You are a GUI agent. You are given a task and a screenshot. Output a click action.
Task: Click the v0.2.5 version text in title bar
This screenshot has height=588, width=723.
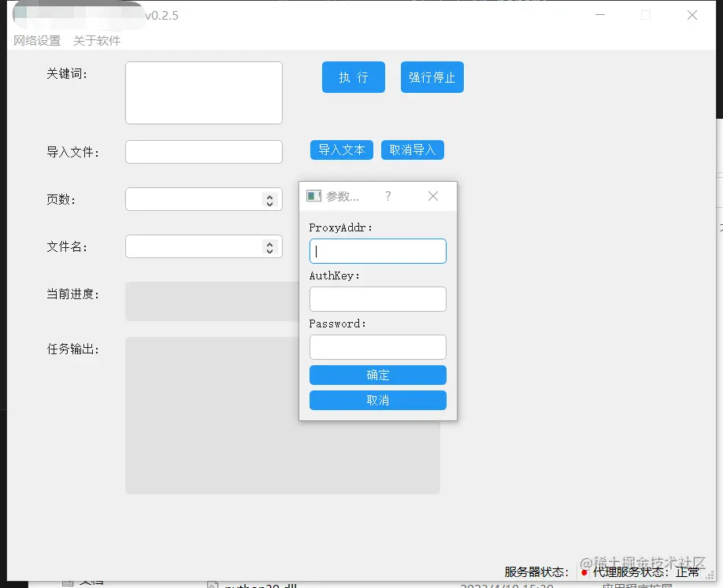click(161, 15)
